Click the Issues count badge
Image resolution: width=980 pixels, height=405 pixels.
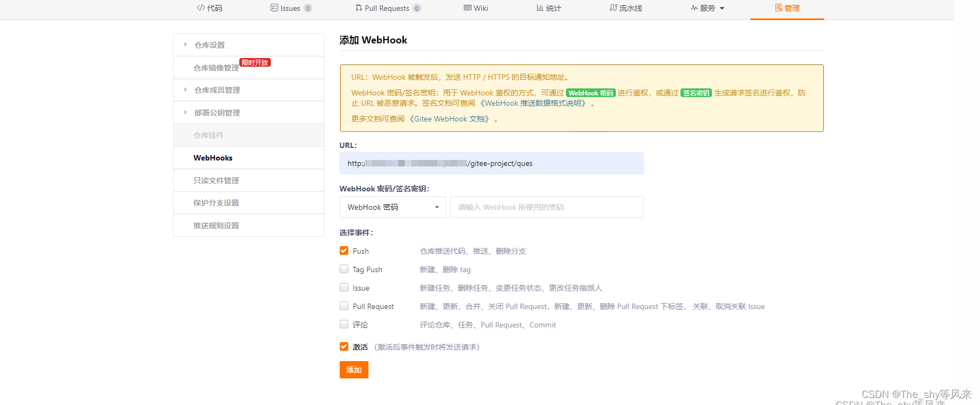(x=308, y=8)
